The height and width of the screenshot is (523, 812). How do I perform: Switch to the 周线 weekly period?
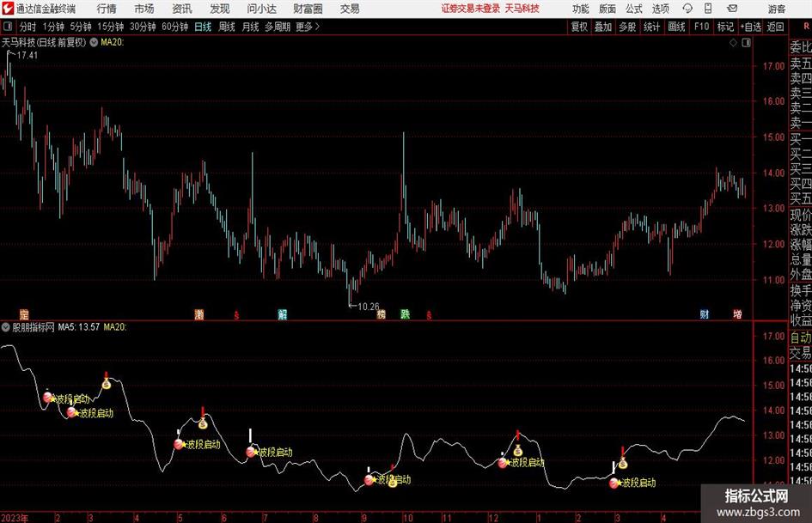[x=227, y=27]
